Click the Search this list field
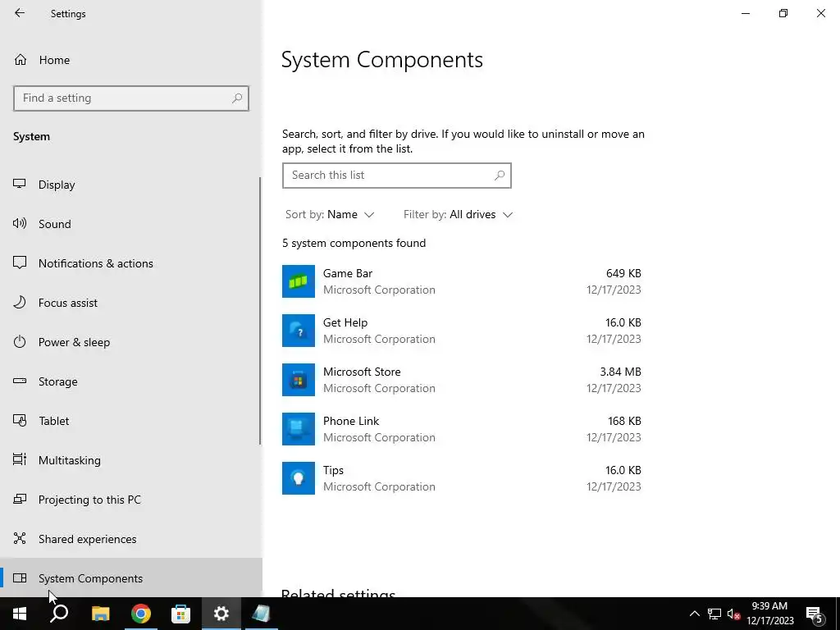Image resolution: width=840 pixels, height=630 pixels. [397, 176]
